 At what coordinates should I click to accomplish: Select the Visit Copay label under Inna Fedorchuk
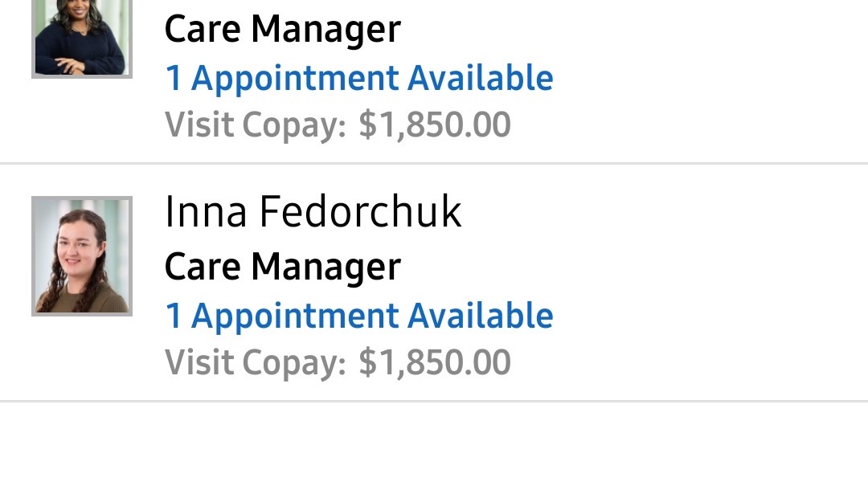point(256,363)
